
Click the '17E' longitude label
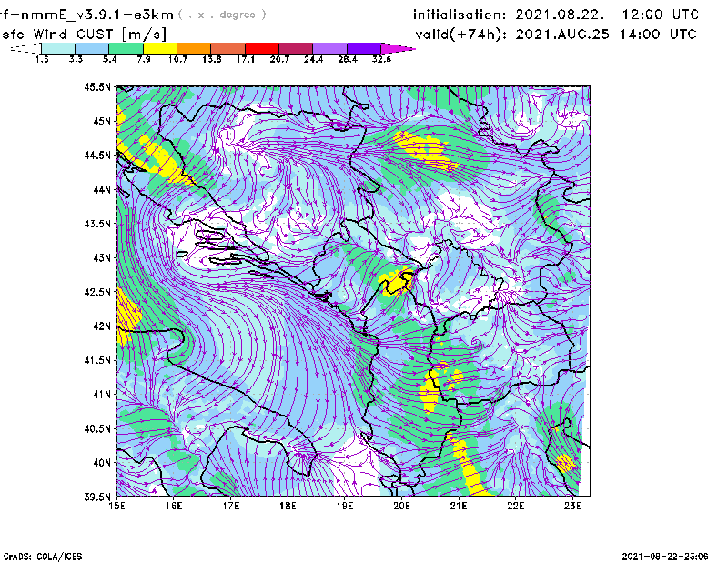click(x=231, y=506)
